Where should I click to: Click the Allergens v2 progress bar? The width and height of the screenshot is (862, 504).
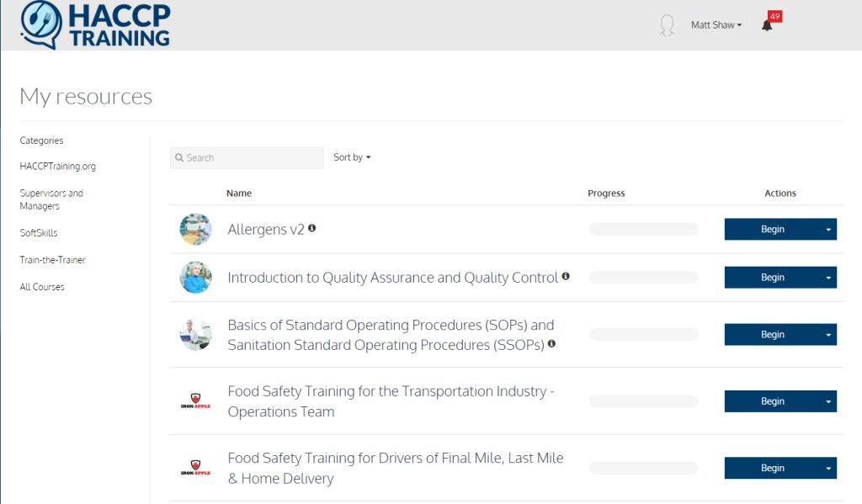[x=643, y=230]
